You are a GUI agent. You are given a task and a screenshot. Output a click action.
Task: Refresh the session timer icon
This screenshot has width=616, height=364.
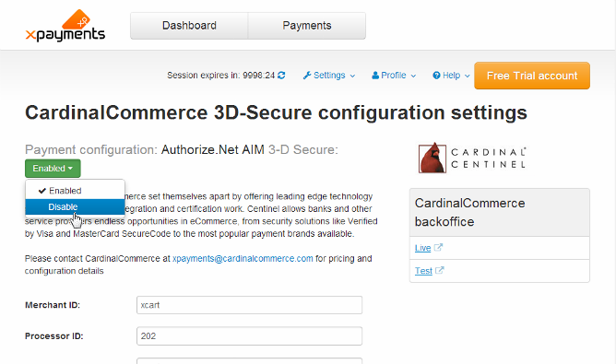(281, 75)
